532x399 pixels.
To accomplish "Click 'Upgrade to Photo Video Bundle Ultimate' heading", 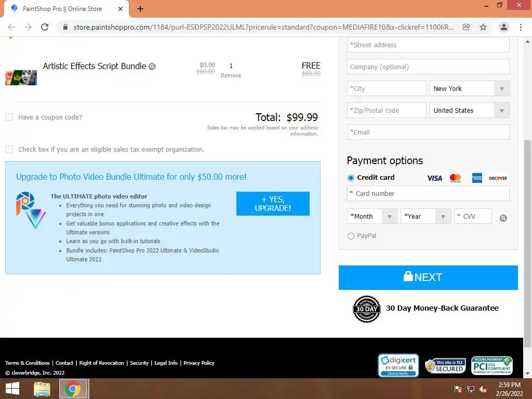I will tap(131, 177).
